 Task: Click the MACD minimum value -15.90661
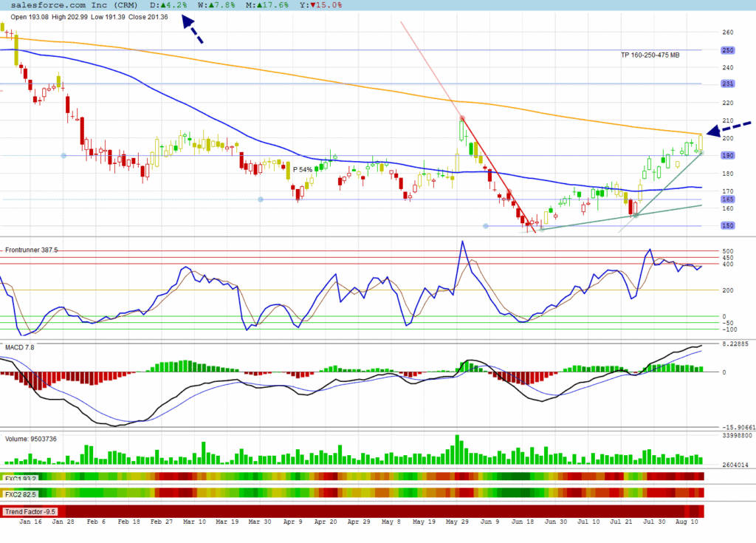click(738, 427)
